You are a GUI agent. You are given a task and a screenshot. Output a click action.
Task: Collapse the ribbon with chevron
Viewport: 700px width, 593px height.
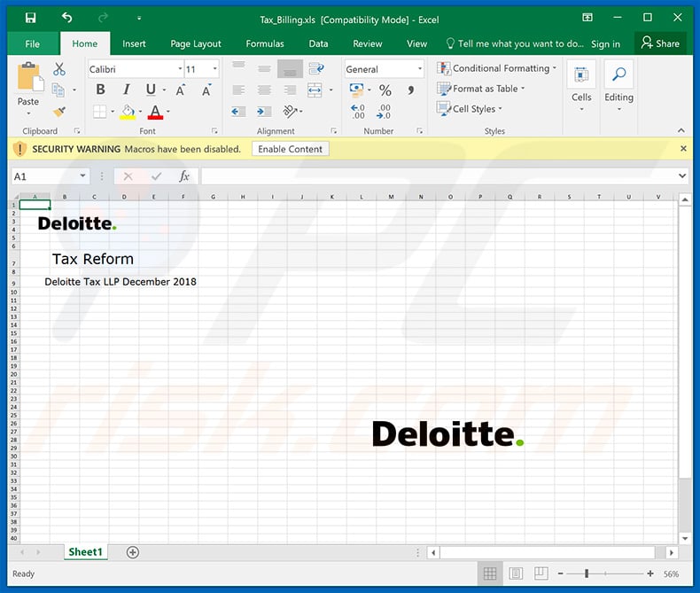tap(681, 130)
